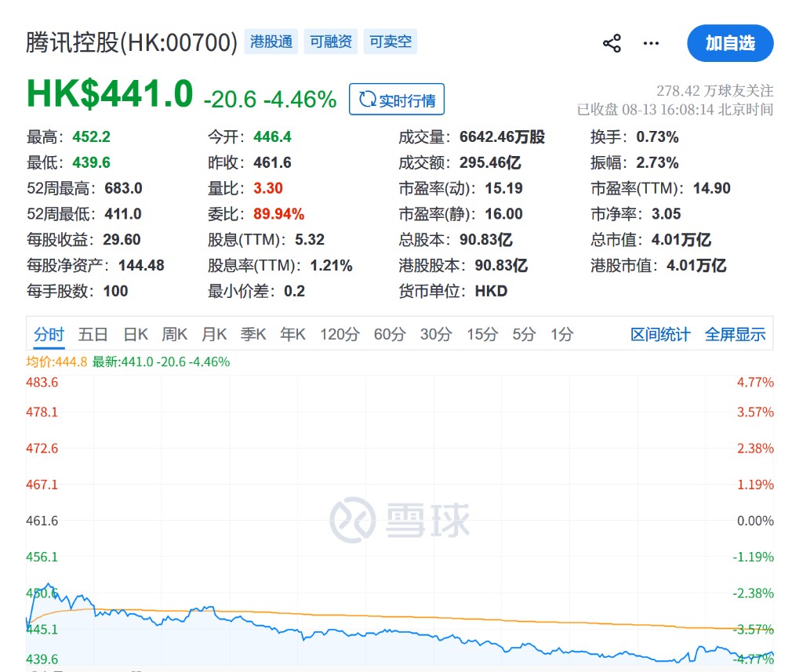Click the 今开 value 446.4

point(272,136)
